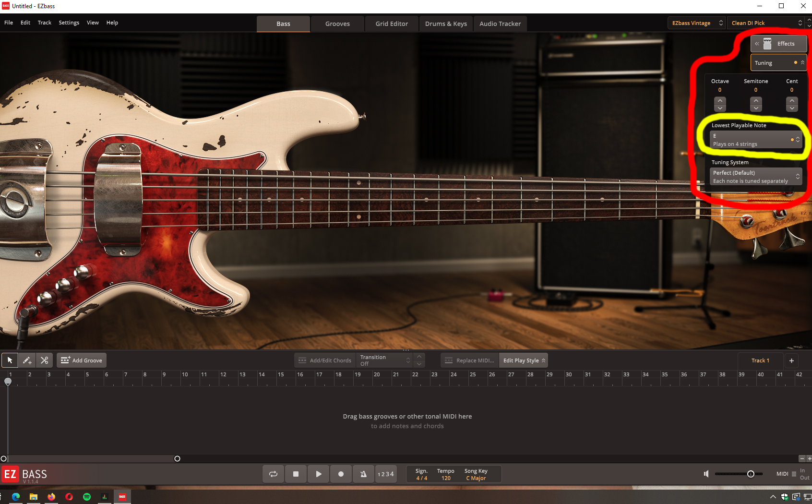Open the Lowest Playable Note dropdown
Screen dimensions: 812x504
click(755, 140)
